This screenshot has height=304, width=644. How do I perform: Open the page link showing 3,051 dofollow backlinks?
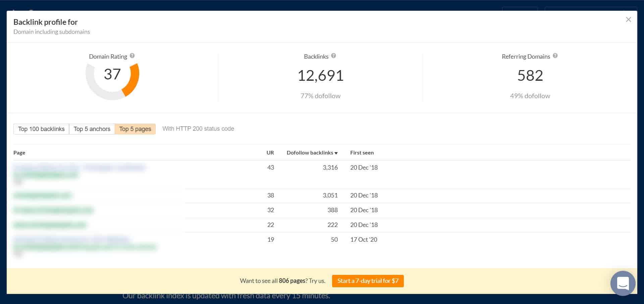(x=42, y=195)
